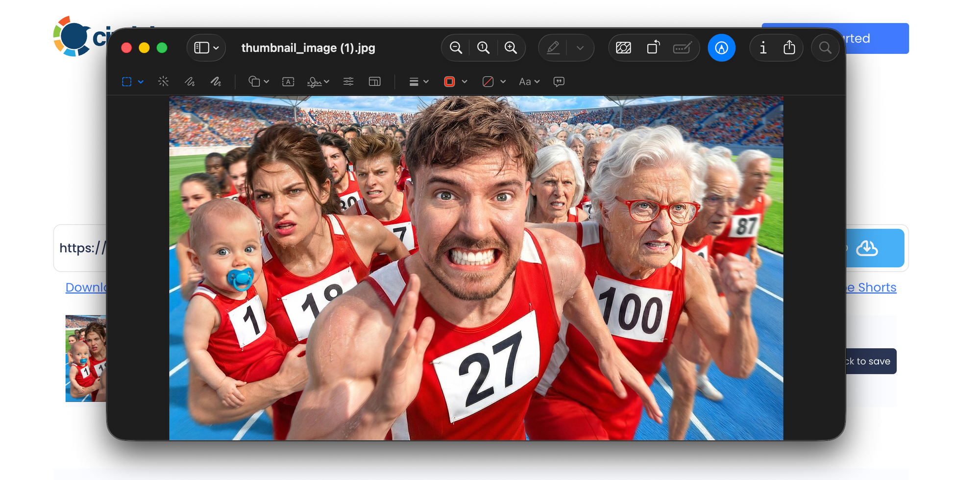Open the Adjust Color sliders tool
Image resolution: width=980 pixels, height=480 pixels.
(348, 82)
